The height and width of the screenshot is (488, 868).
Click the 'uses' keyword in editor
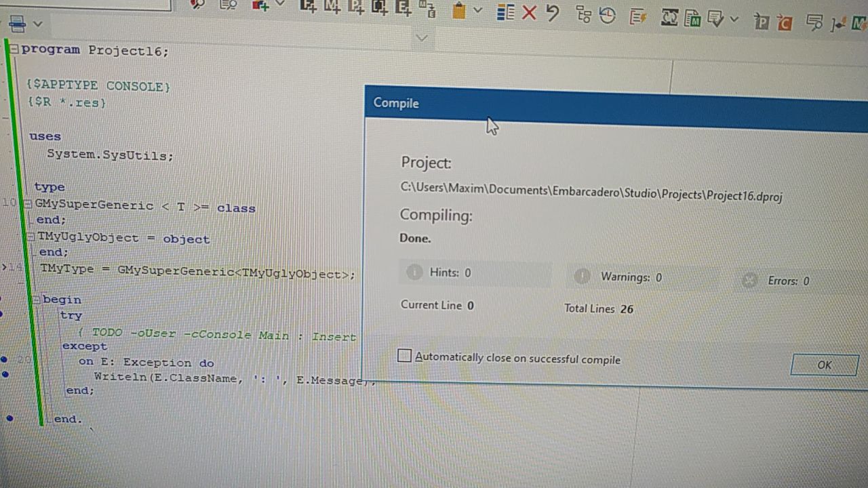click(x=45, y=136)
